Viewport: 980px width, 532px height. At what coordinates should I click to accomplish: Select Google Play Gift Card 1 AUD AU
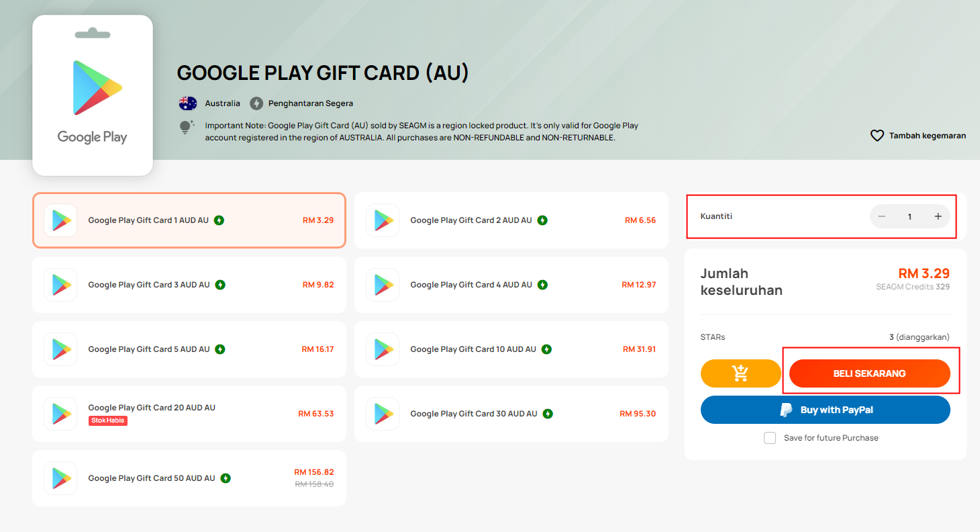pyautogui.click(x=189, y=220)
